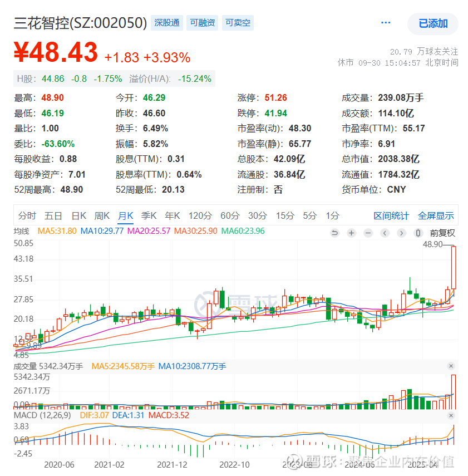468x476 pixels.
Task: Click the undo reset chart icon
Action: click(334, 233)
